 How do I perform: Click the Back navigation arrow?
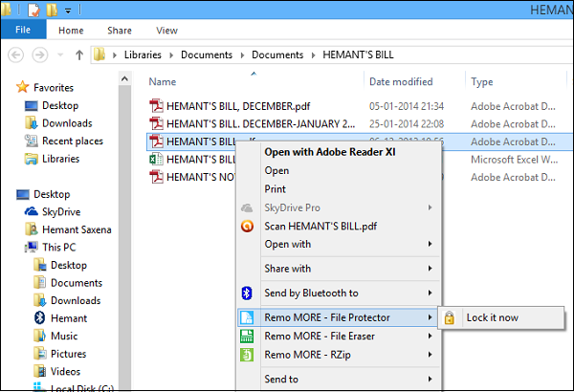[15, 54]
